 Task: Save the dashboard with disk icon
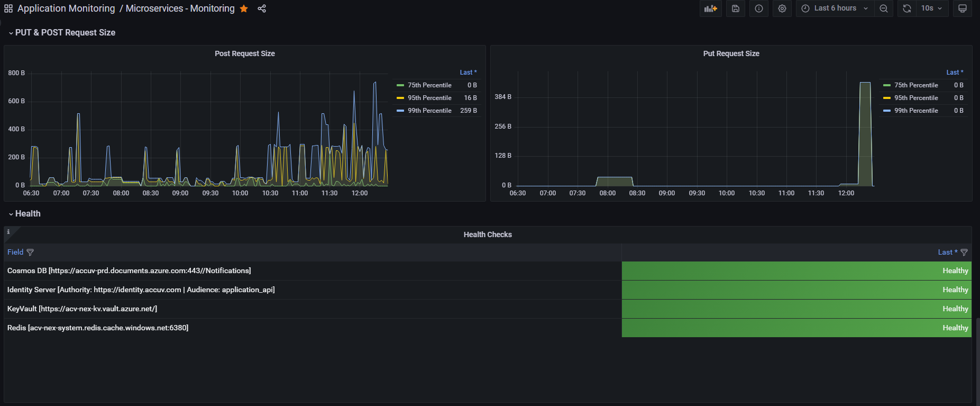735,8
